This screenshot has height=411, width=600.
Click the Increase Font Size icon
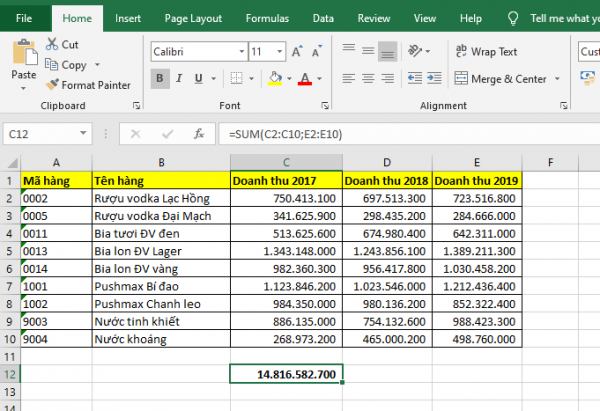[x=298, y=51]
